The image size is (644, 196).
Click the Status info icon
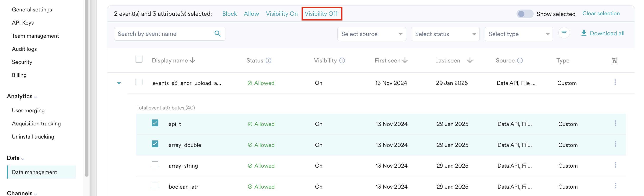(268, 61)
